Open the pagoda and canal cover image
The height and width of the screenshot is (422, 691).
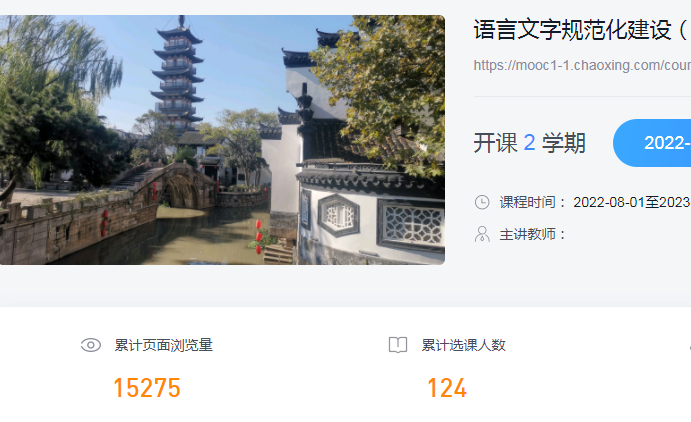point(222,140)
